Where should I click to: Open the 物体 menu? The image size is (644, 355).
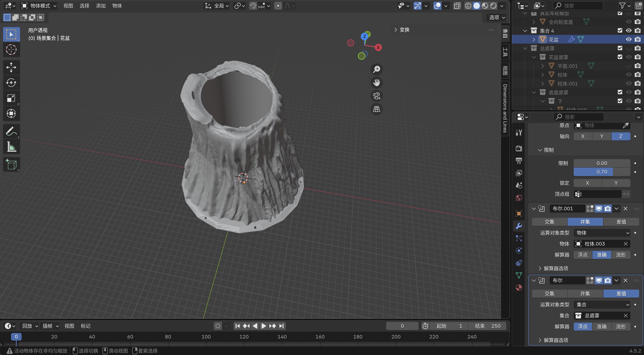(117, 6)
